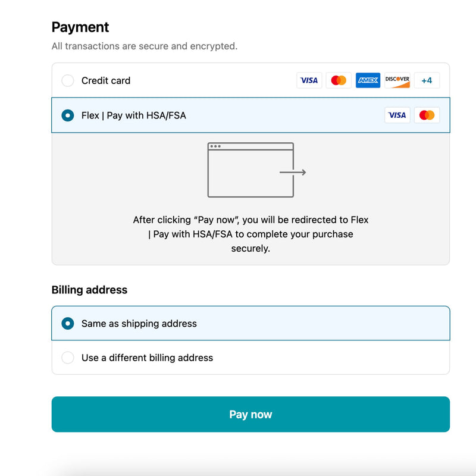Click the Flex redirect message text
This screenshot has height=476, width=476.
point(250,234)
